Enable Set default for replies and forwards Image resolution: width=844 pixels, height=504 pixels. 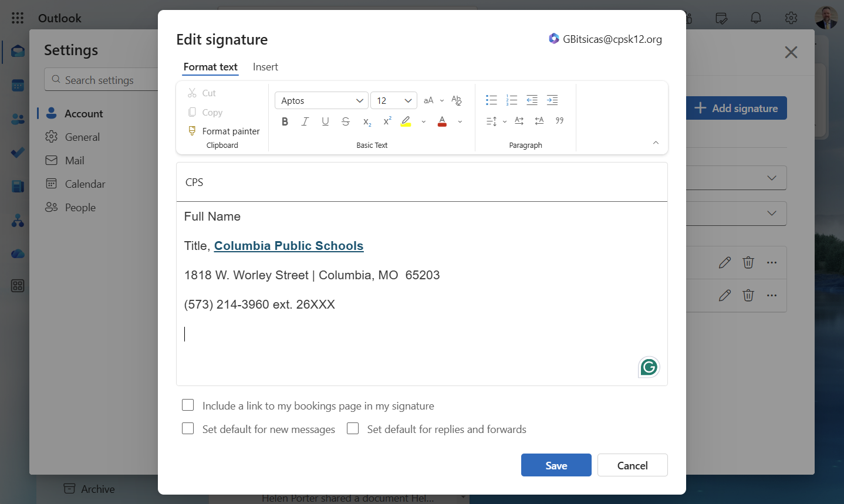click(x=353, y=429)
